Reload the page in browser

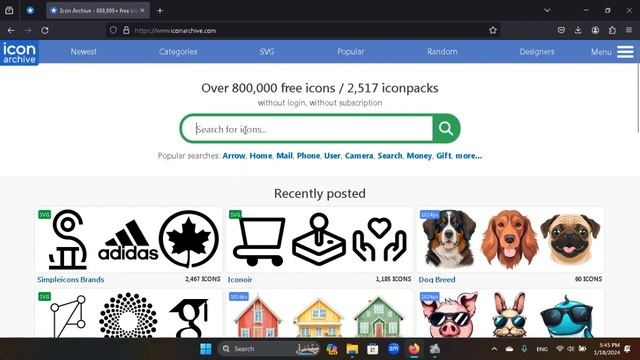(x=45, y=30)
